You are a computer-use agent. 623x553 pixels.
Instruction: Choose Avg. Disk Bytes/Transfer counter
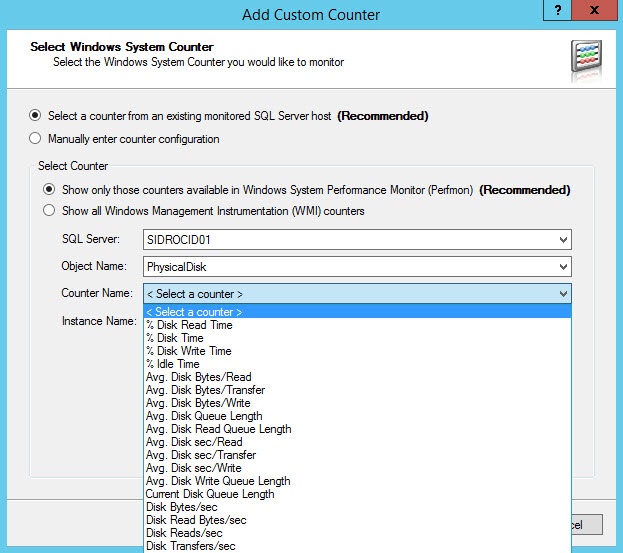tap(357, 390)
